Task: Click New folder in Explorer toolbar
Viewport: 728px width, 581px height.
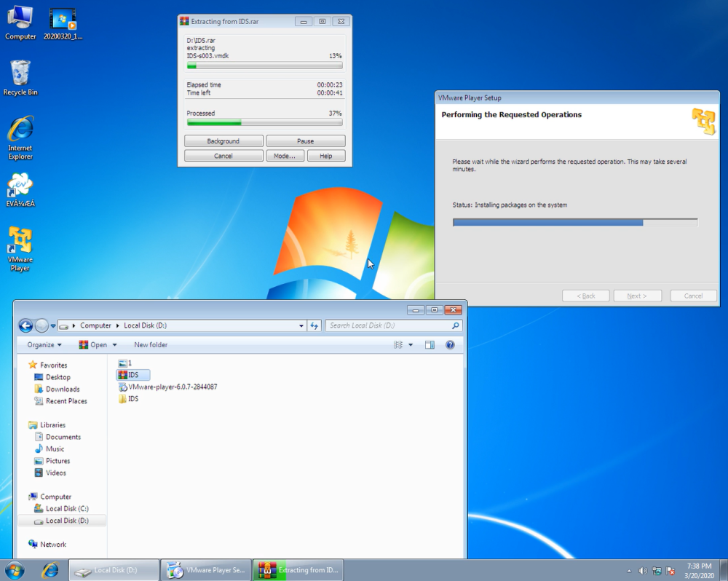Action: (151, 344)
